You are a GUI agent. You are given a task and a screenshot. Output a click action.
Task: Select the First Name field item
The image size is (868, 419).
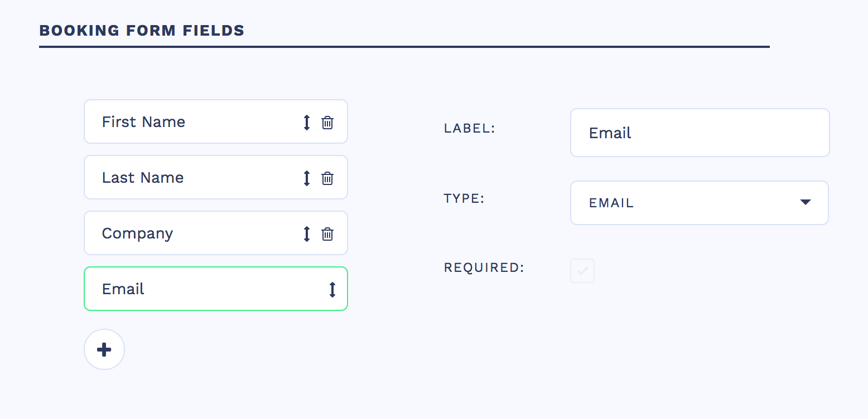190,122
